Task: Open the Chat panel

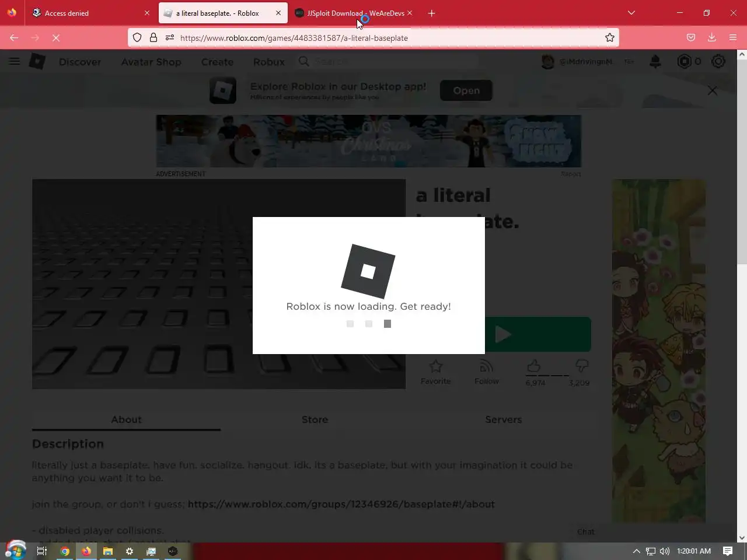Action: (586, 531)
